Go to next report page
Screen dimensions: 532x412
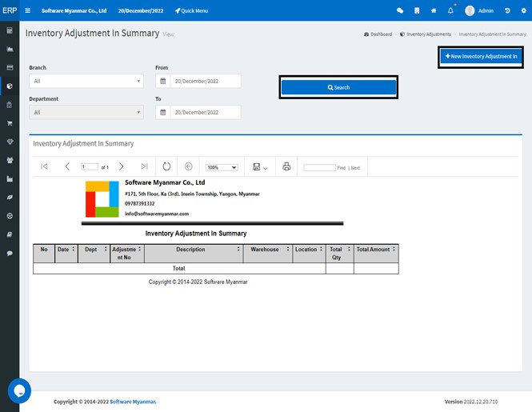121,166
